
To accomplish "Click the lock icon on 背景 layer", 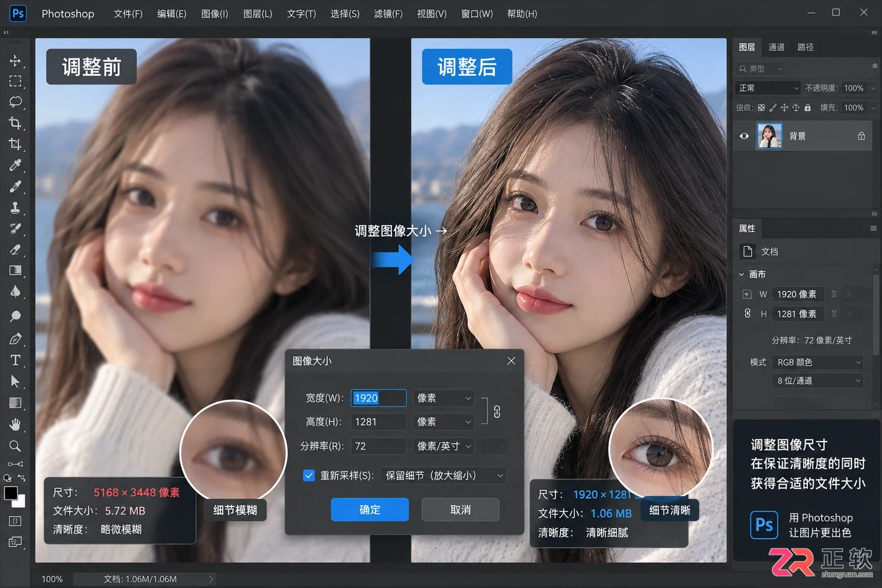I will 861,136.
